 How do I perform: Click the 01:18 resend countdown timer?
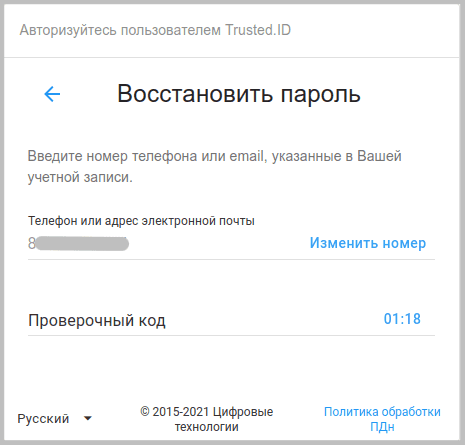(x=402, y=319)
